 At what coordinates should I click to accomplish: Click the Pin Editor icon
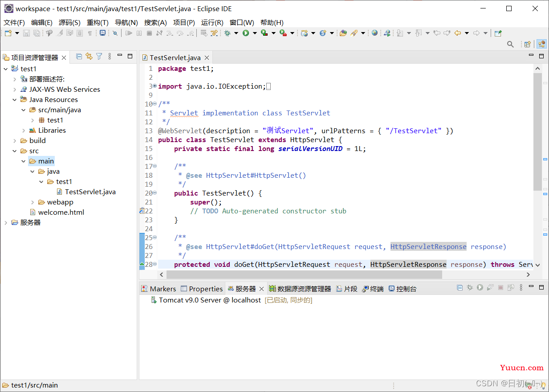click(x=498, y=33)
